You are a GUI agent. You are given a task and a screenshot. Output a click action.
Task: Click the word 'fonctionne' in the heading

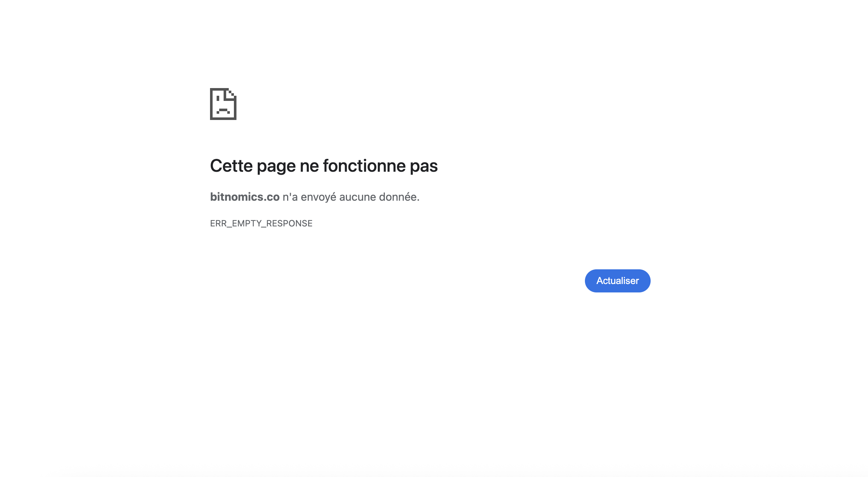tap(364, 166)
